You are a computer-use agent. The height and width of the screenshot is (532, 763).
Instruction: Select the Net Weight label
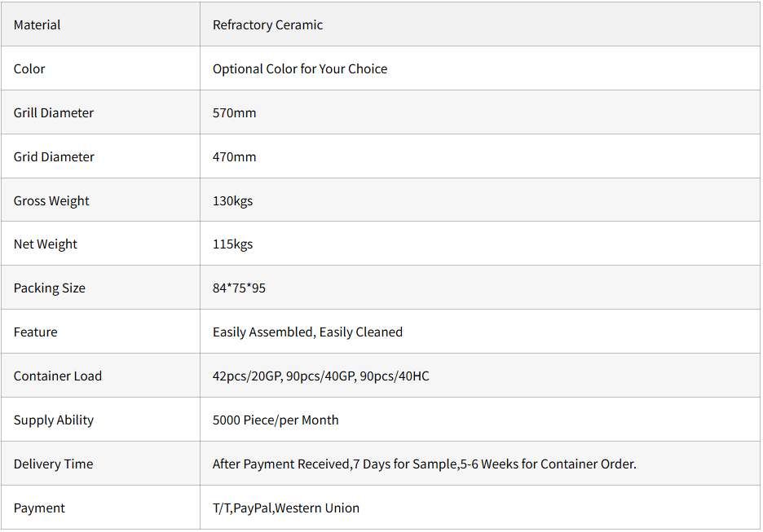click(46, 244)
